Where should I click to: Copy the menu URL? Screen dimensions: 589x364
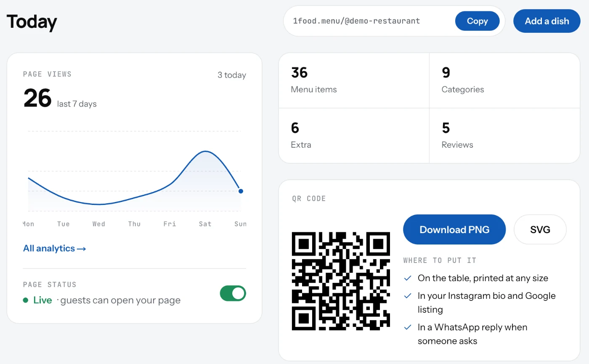[477, 21]
